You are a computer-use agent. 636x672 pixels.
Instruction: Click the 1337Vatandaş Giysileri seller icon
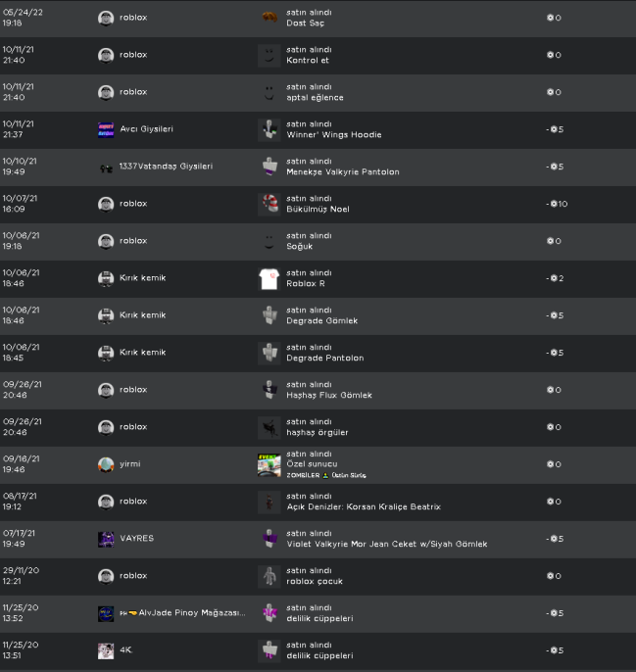(x=106, y=167)
